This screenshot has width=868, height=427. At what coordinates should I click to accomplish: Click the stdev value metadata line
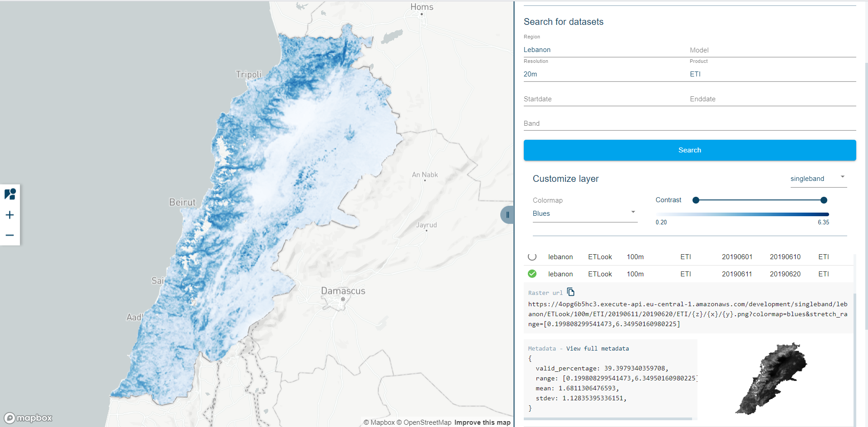[x=581, y=398]
